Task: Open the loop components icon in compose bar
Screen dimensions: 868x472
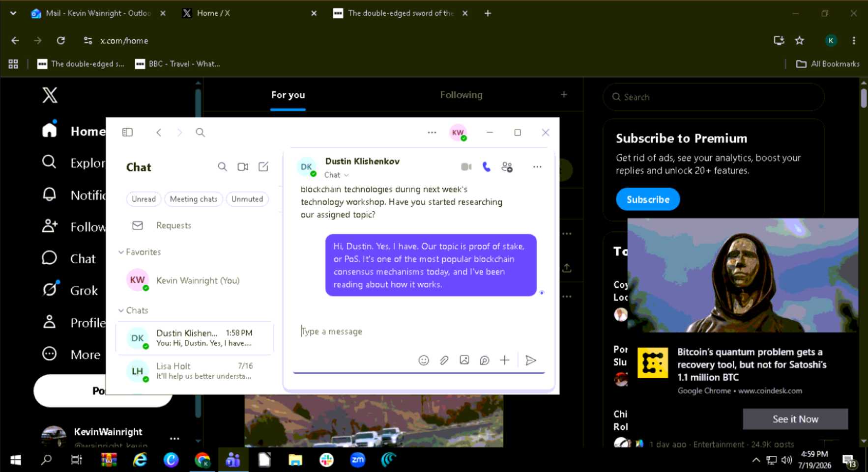Action: [x=484, y=361]
